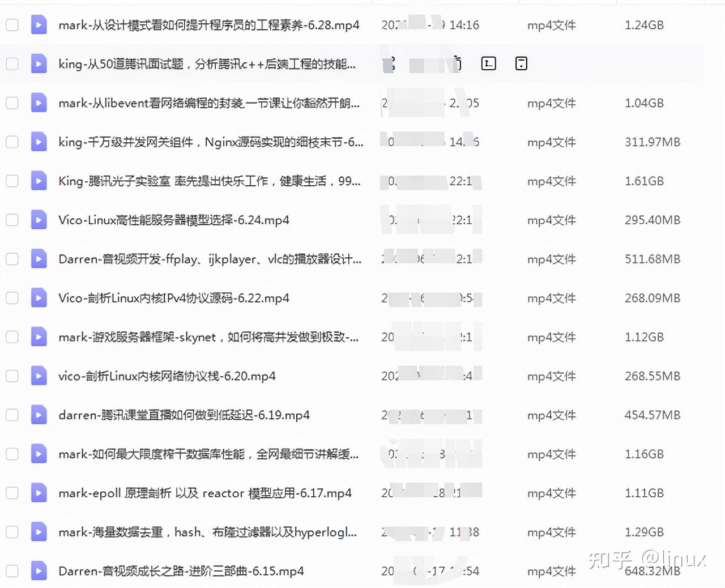725x588 pixels.
Task: Tick the checkbox for Vico-剖析Linux内核IPv4 file
Action: [12, 298]
